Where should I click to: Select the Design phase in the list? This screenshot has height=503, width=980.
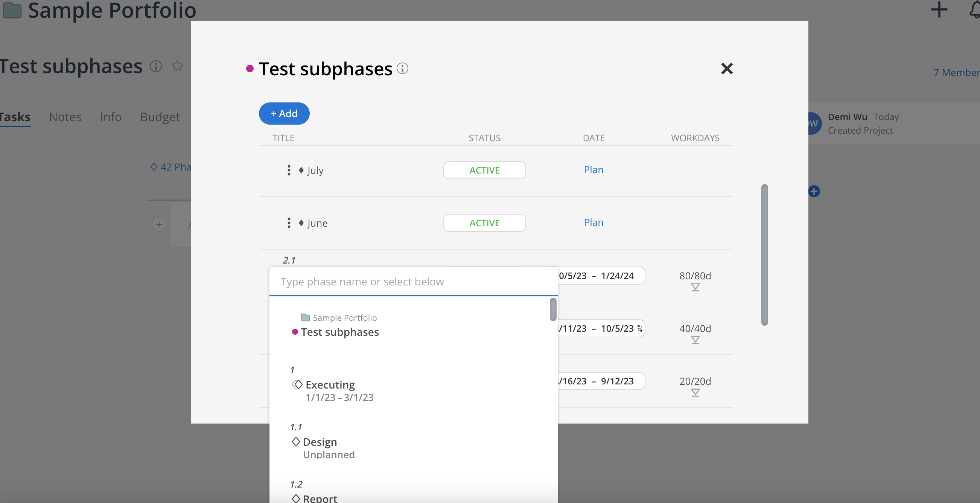pos(320,442)
